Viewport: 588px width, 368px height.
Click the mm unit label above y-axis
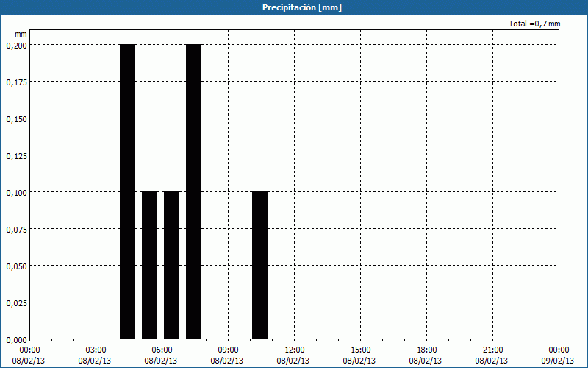point(21,34)
